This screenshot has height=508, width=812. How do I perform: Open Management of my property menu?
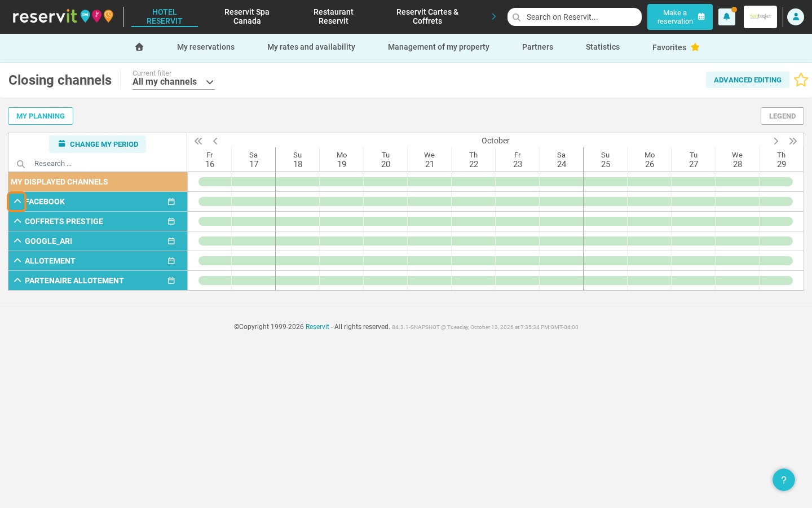click(439, 47)
